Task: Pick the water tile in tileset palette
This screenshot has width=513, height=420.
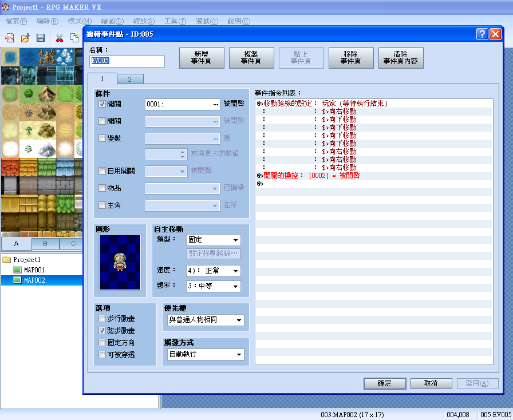Action: 10,57
